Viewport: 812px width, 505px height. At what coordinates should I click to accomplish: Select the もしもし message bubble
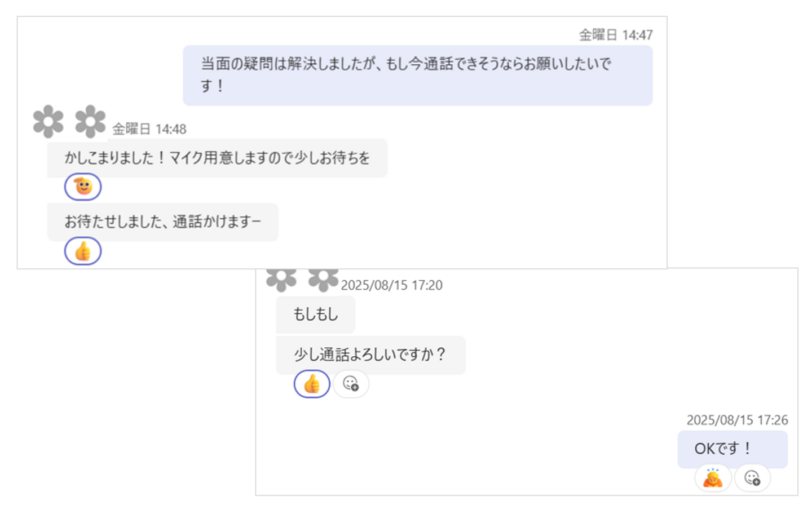point(315,314)
